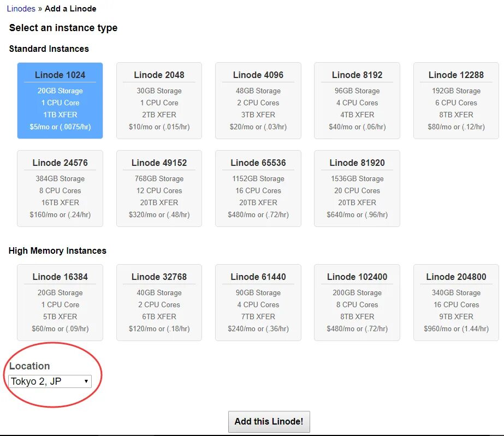504x436 pixels.
Task: Click the High Memory Instances heading
Action: pos(57,250)
